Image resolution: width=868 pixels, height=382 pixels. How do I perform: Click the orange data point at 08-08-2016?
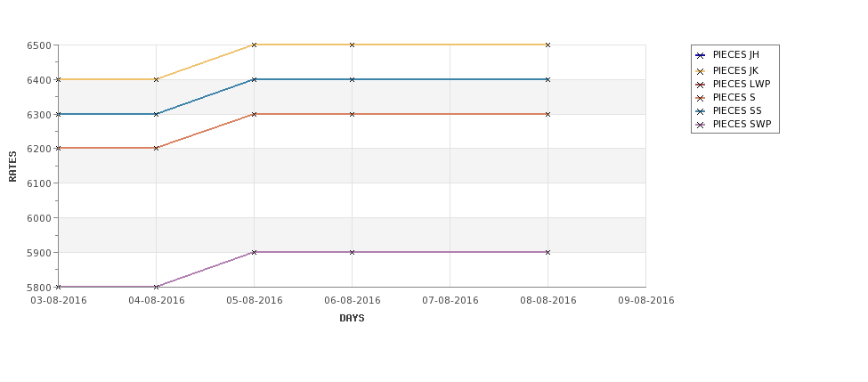(548, 114)
